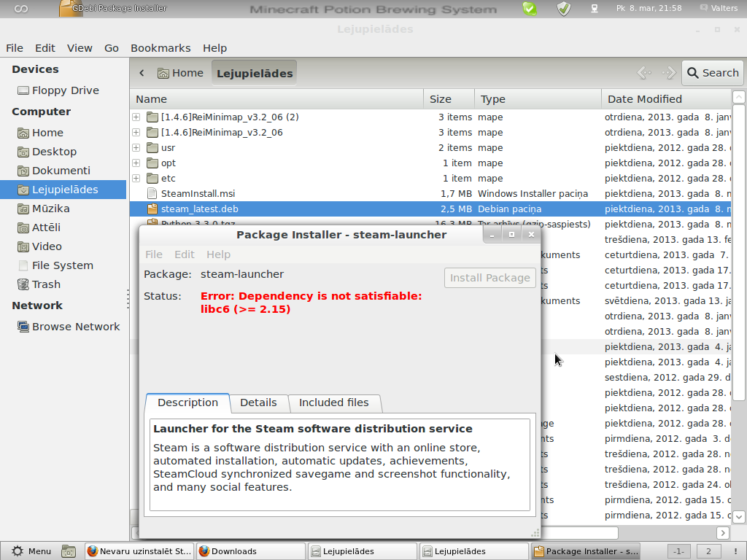Screen dimensions: 747x560
Task: Open the Video sidebar folder
Action: tap(39, 246)
